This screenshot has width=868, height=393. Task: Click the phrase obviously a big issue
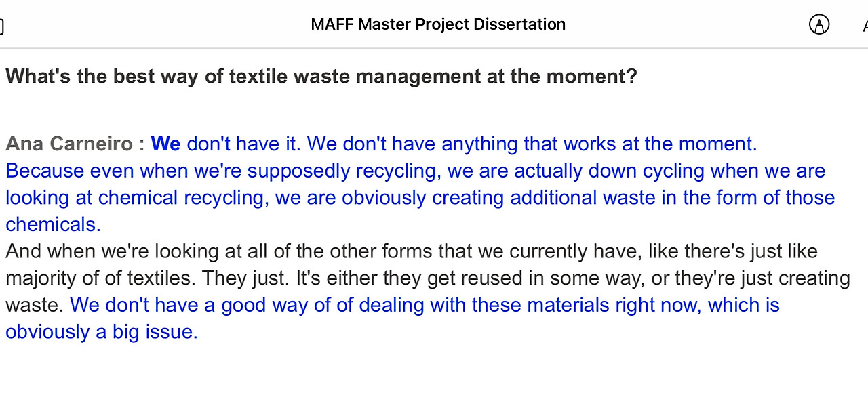pyautogui.click(x=102, y=332)
